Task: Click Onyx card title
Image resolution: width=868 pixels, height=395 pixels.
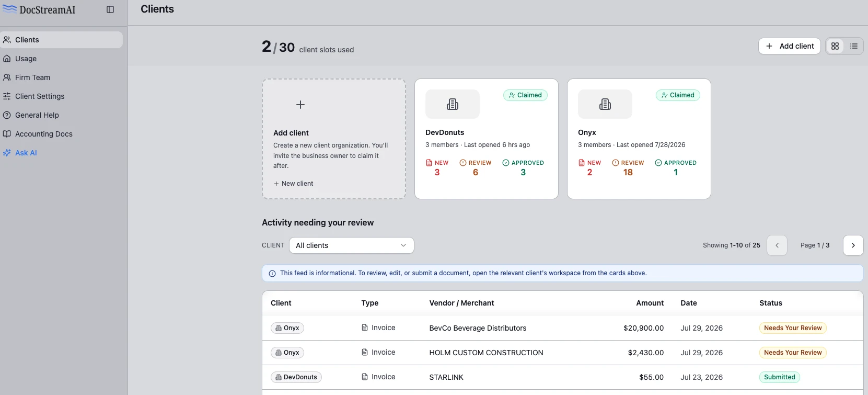Action: (x=587, y=132)
